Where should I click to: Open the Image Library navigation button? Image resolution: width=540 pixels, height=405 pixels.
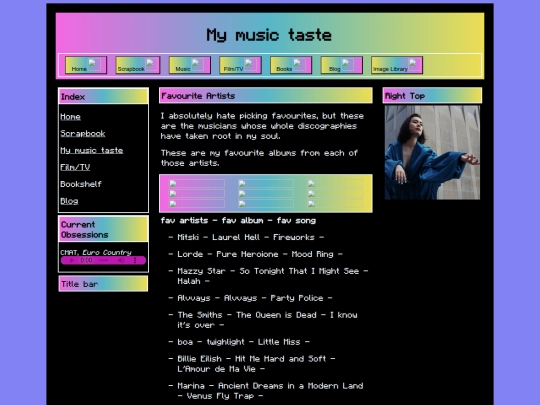[x=397, y=65]
